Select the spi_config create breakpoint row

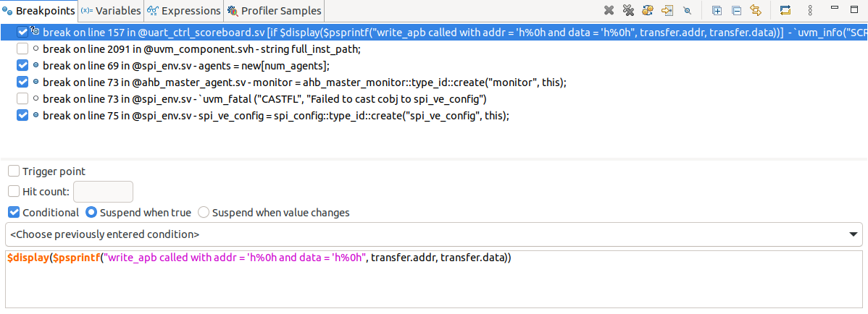(434, 115)
